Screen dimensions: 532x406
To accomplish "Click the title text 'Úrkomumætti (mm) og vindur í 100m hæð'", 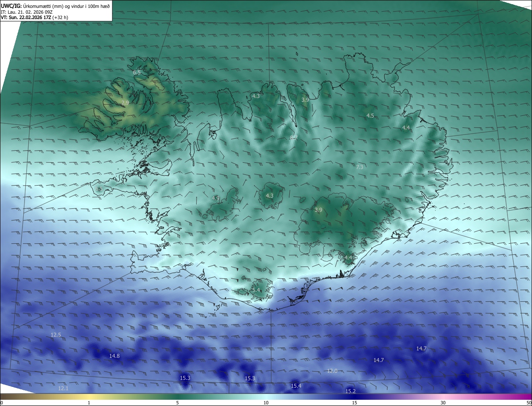I will pyautogui.click(x=66, y=6).
